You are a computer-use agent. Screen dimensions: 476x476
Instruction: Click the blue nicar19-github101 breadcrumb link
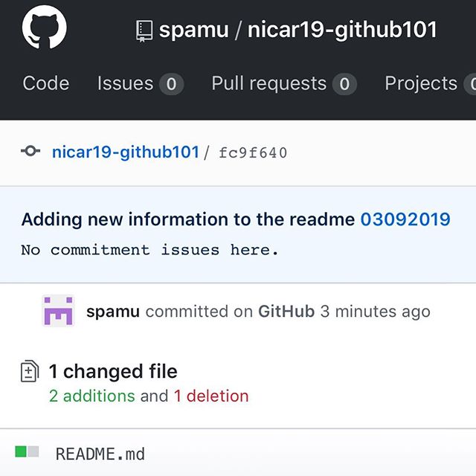tap(126, 152)
